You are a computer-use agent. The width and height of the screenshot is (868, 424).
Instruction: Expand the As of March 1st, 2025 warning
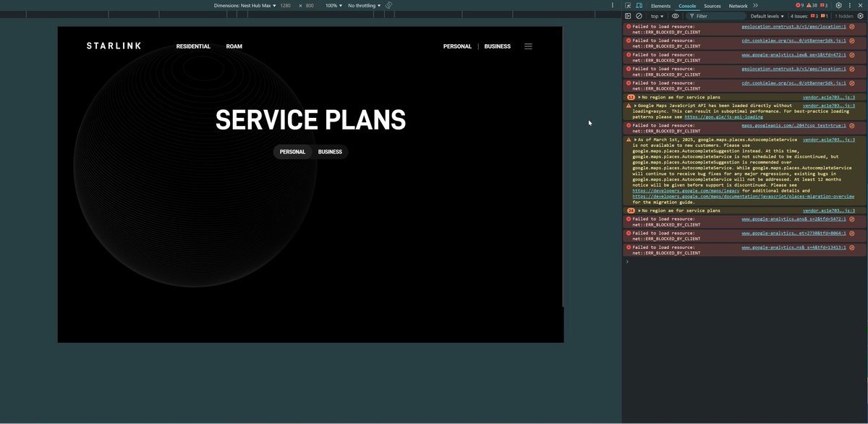click(x=635, y=140)
